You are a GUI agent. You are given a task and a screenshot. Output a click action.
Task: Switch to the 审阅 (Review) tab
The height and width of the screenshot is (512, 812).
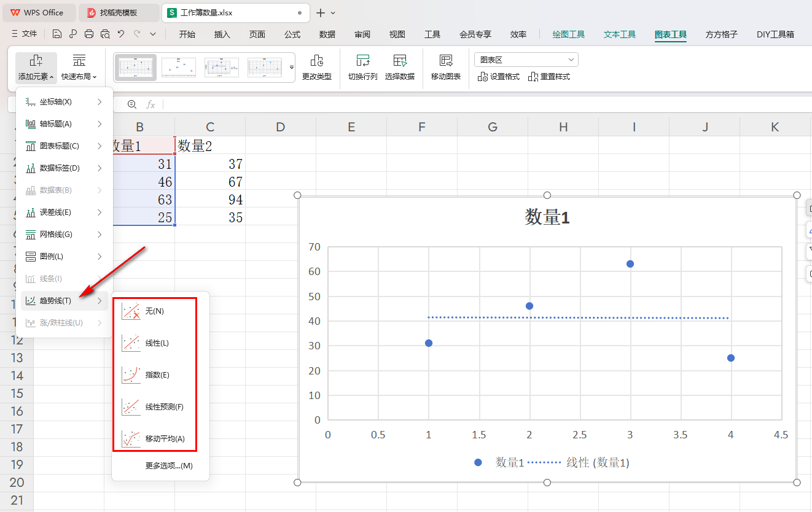click(362, 34)
